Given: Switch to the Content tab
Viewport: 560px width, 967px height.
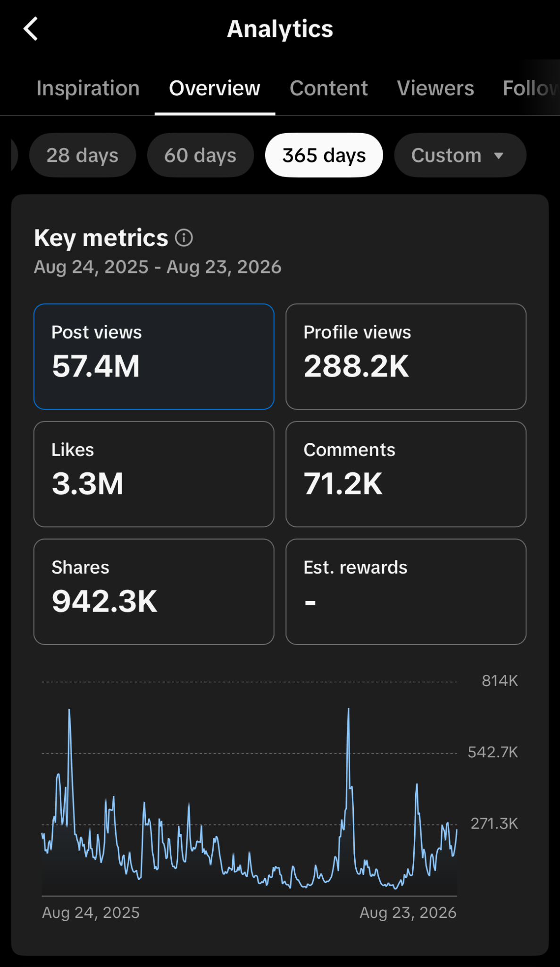Looking at the screenshot, I should pos(329,88).
